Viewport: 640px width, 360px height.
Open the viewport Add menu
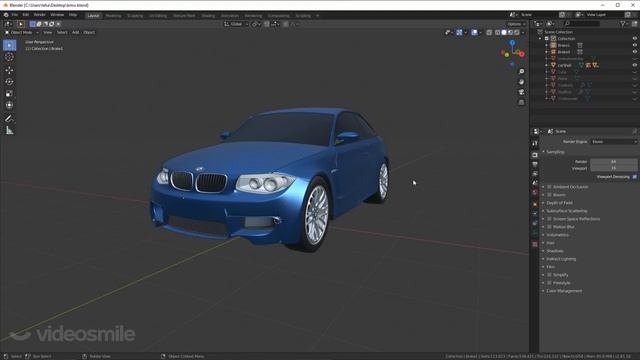pyautogui.click(x=76, y=32)
